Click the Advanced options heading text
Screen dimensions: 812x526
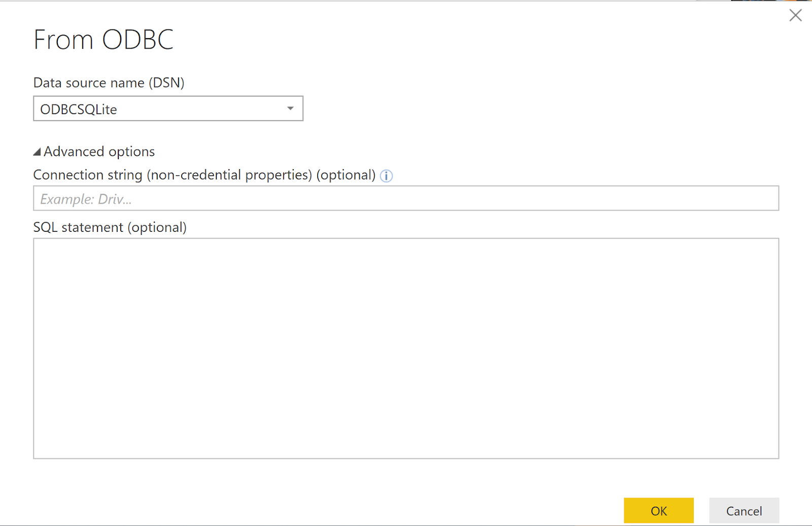(x=99, y=152)
